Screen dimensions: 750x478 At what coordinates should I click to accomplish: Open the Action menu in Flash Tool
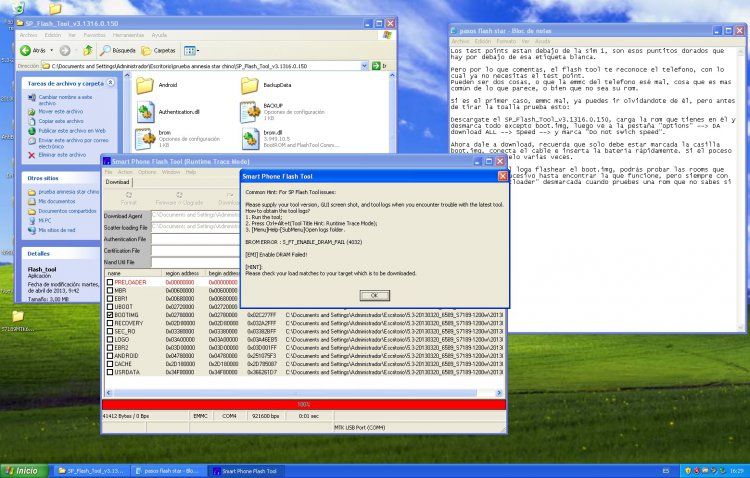tap(125, 172)
